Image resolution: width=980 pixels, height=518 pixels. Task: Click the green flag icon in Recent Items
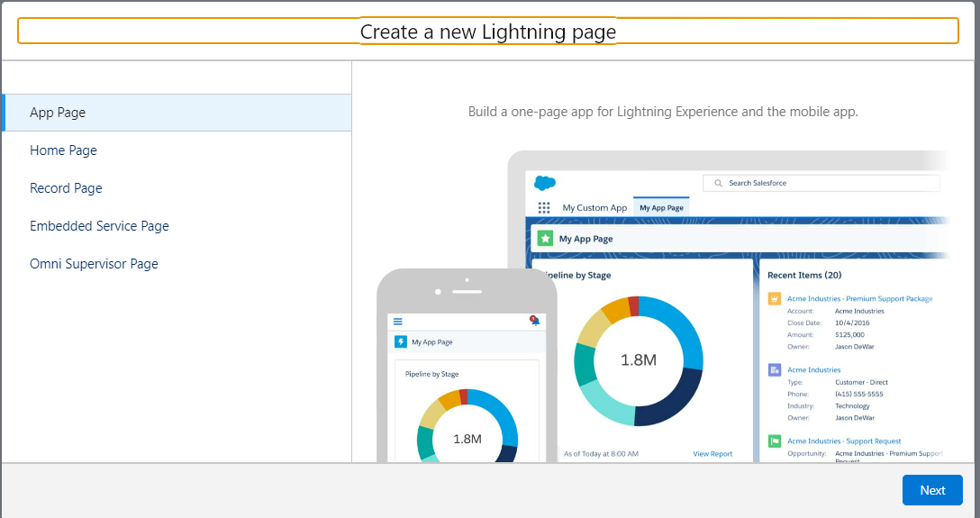click(x=775, y=441)
